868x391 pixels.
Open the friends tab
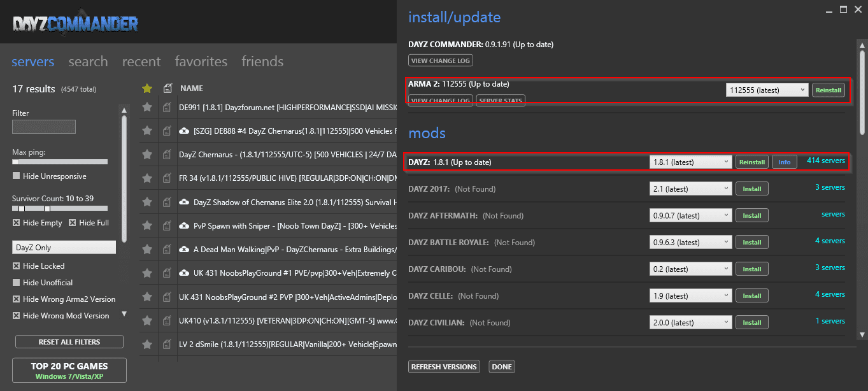point(262,62)
